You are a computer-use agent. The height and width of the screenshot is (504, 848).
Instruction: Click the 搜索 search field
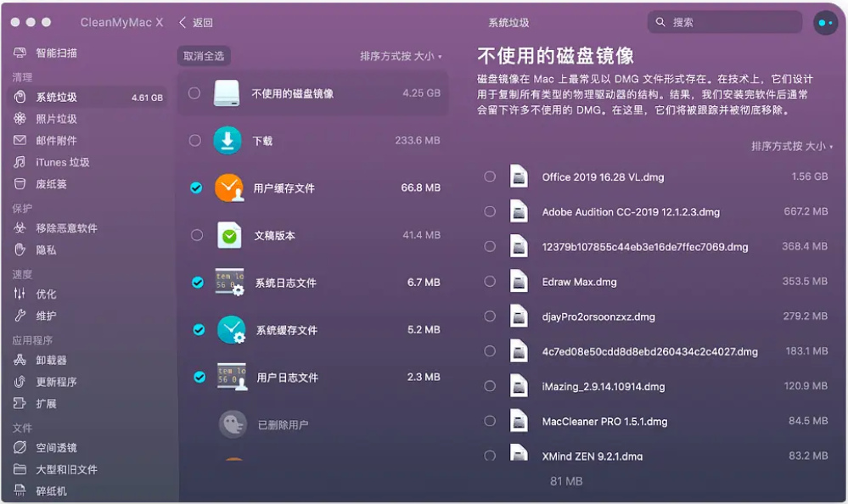[x=725, y=22]
